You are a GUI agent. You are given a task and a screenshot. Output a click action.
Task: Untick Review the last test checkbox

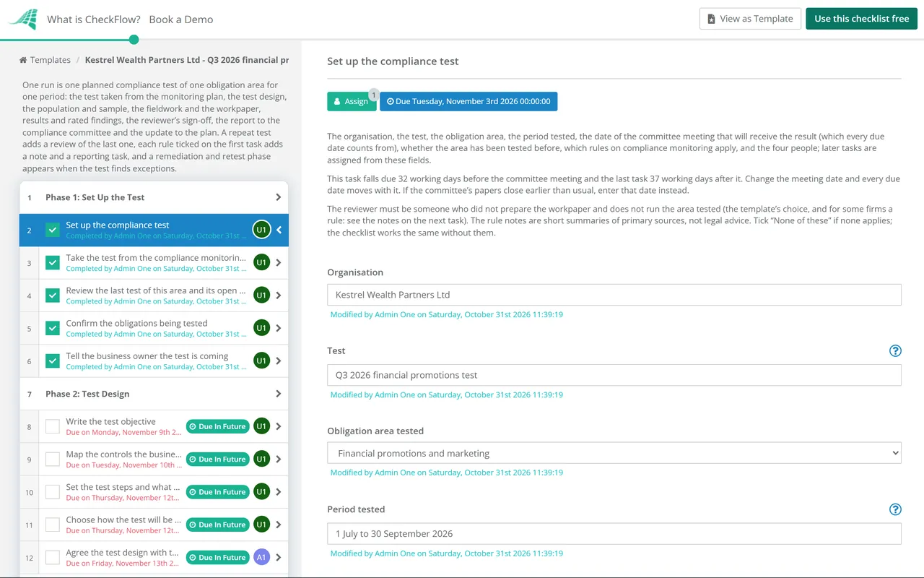[53, 296]
